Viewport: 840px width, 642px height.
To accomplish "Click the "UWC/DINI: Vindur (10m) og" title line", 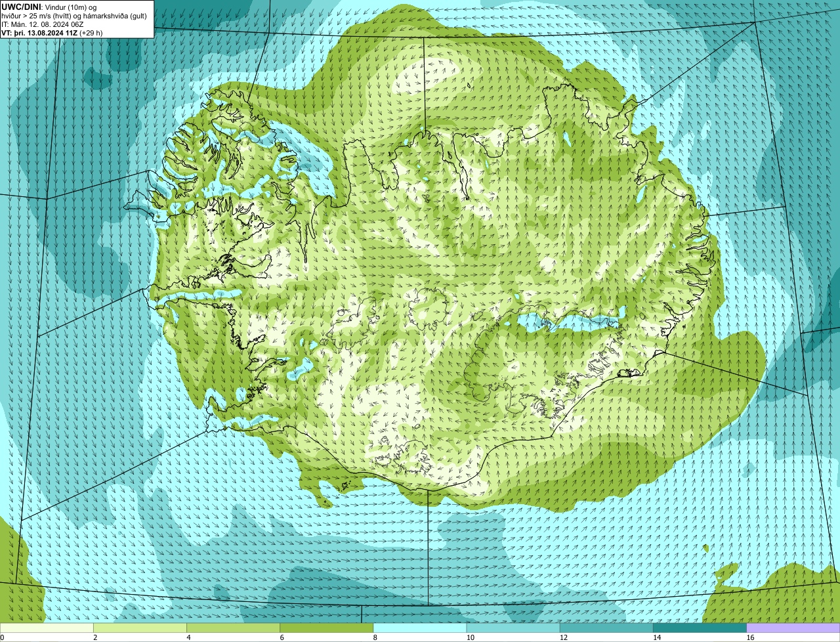I will tap(49, 6).
